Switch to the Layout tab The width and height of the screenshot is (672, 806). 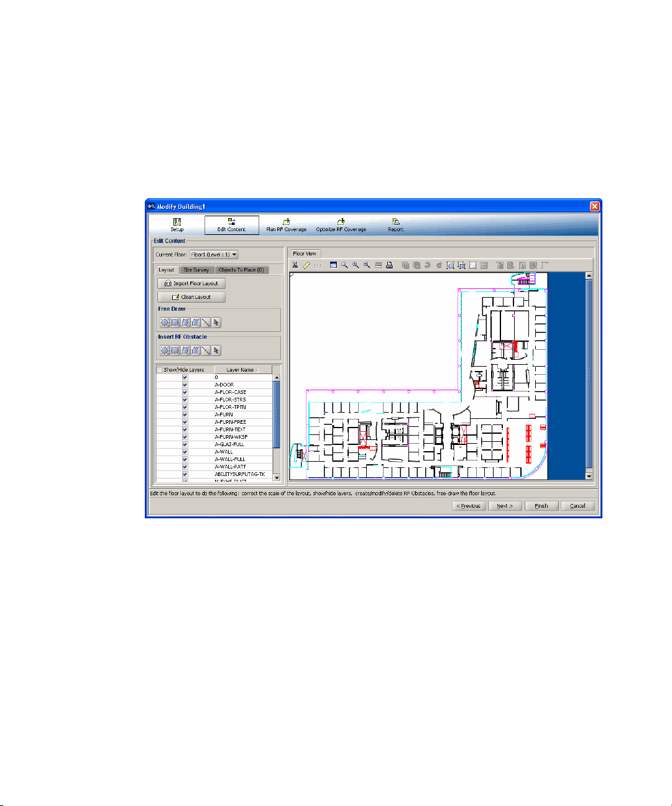(166, 270)
